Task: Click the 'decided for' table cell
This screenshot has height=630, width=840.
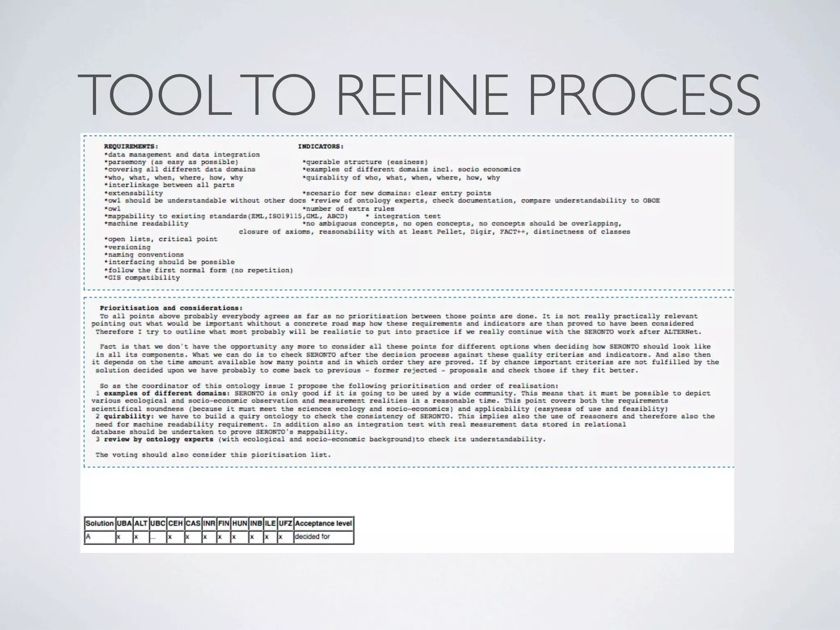Action: pyautogui.click(x=323, y=537)
